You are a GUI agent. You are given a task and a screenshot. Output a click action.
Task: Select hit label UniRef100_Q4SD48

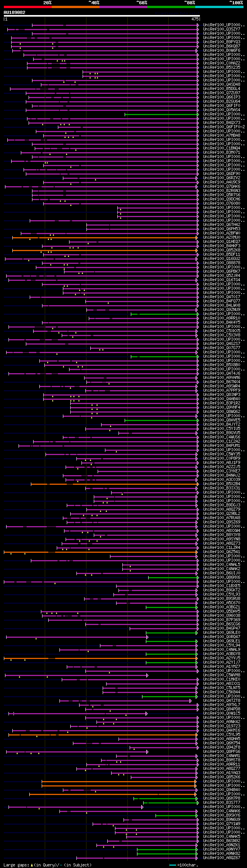pos(222,84)
